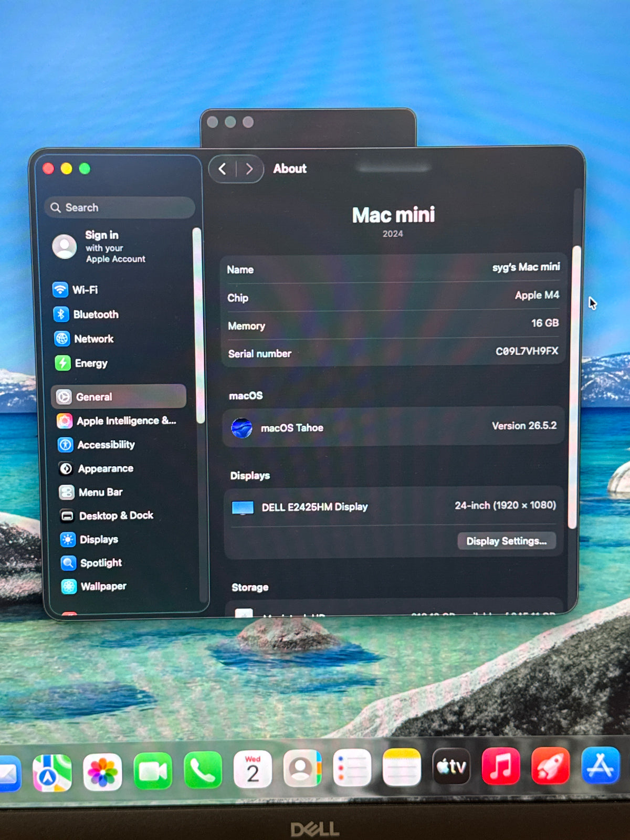Open Notes from the Dock
This screenshot has height=840, width=630.
click(402, 767)
